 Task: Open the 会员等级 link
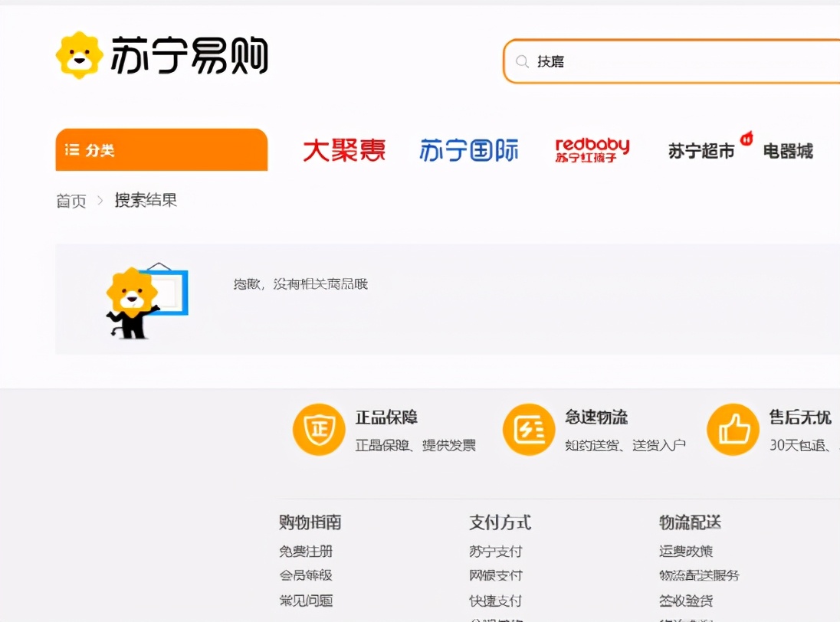click(x=306, y=575)
